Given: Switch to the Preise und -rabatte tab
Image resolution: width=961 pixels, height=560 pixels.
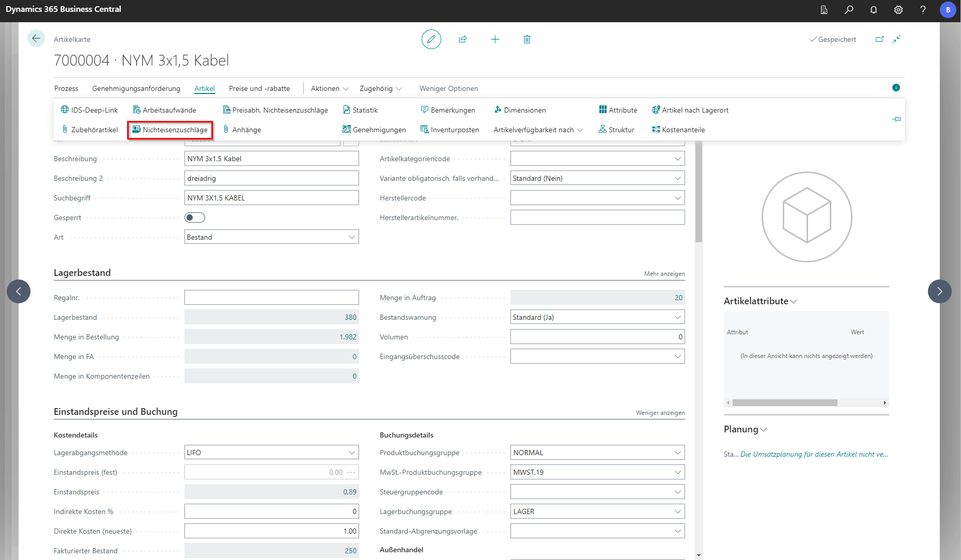Looking at the screenshot, I should 259,88.
